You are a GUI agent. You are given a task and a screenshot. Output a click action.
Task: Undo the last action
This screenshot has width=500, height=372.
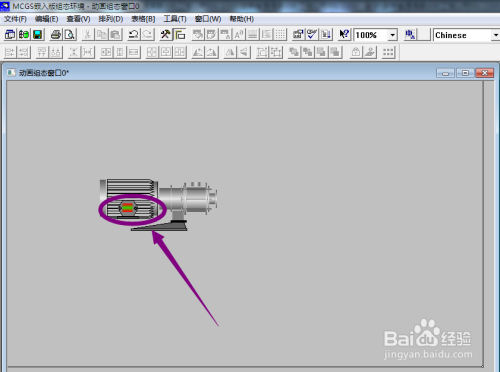133,34
